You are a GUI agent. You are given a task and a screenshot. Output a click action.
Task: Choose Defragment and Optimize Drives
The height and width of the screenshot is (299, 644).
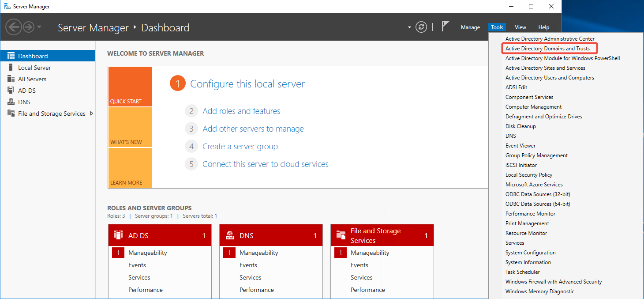(544, 117)
